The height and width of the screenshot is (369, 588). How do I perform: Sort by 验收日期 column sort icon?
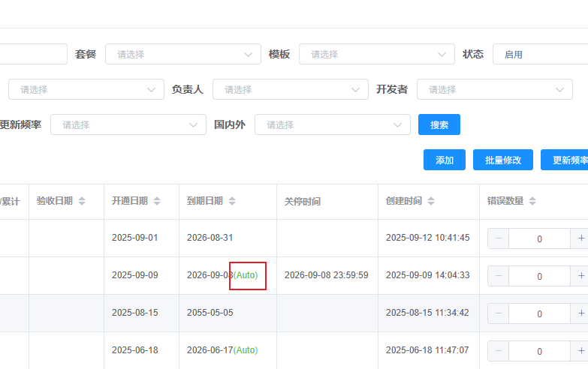(x=82, y=201)
